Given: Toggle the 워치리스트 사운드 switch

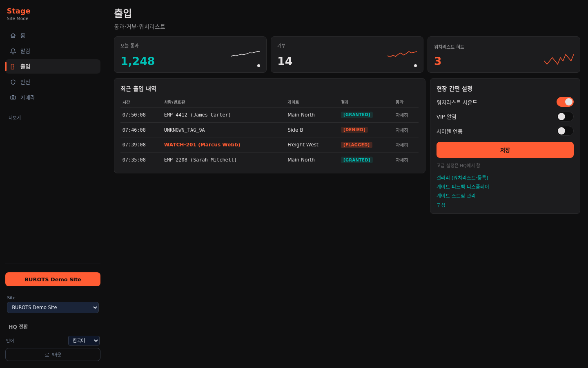Looking at the screenshot, I should [565, 102].
